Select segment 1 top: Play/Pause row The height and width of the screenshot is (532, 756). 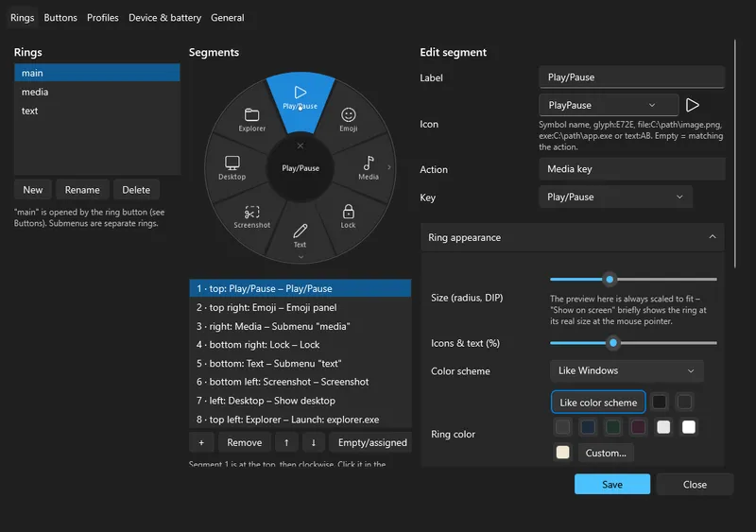tap(301, 288)
